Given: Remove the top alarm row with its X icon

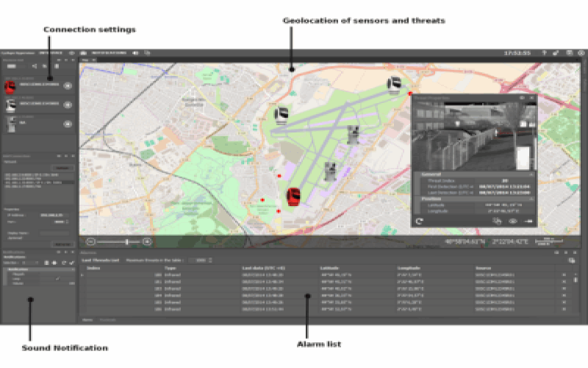Looking at the screenshot, I should click(564, 275).
